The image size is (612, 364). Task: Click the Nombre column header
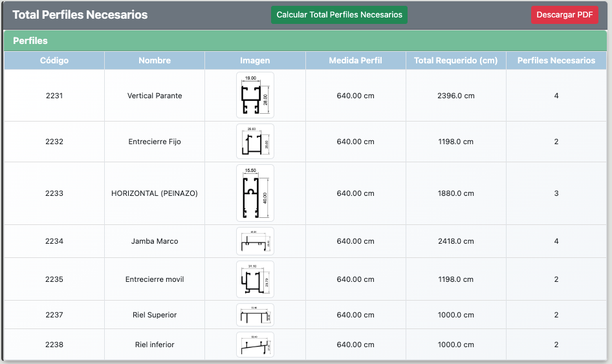155,61
